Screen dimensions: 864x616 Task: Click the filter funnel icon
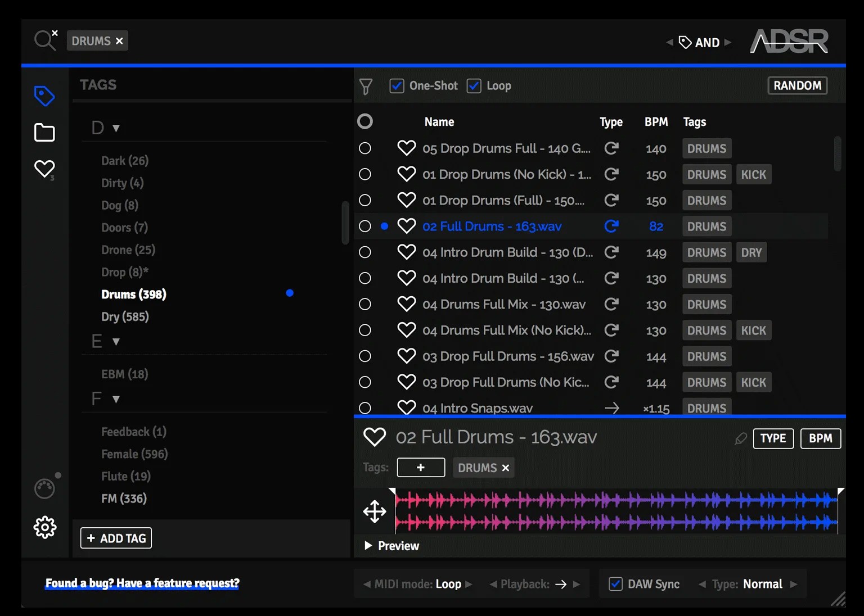(x=366, y=87)
